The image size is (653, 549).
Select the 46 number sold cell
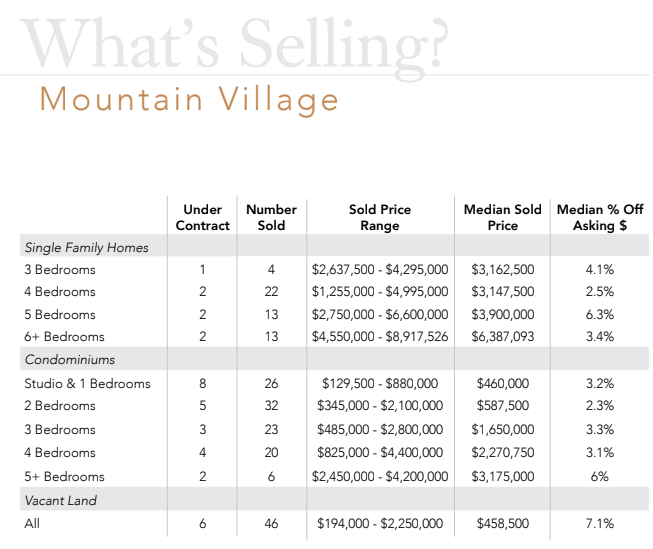[272, 523]
